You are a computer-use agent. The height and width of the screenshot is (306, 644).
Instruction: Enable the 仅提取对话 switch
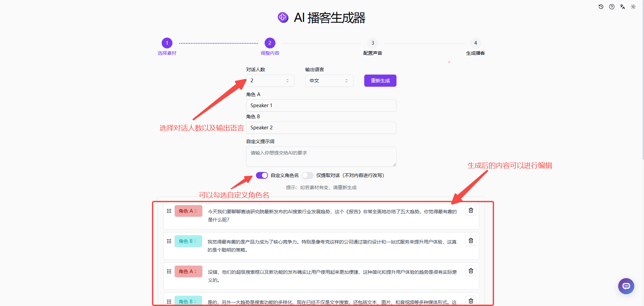pyautogui.click(x=308, y=175)
